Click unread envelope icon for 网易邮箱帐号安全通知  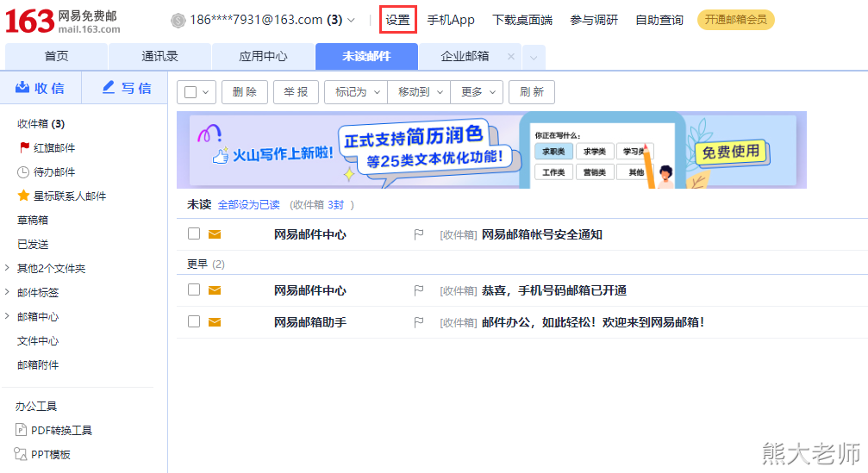(x=215, y=234)
